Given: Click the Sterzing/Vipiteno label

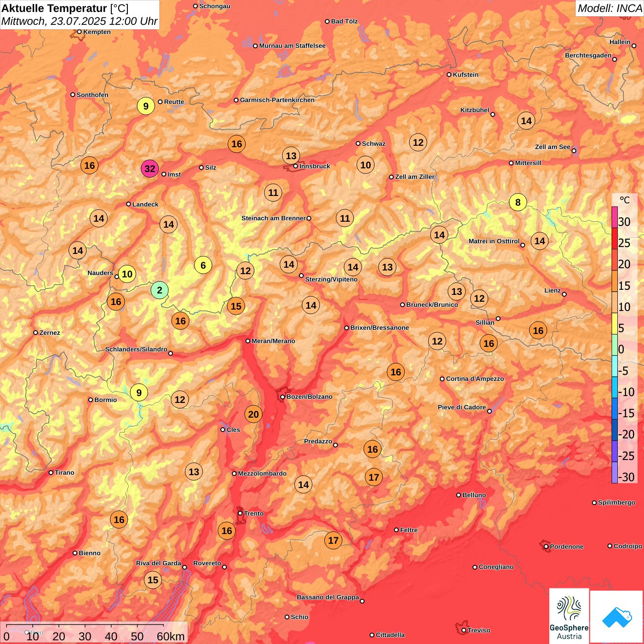Looking at the screenshot, I should tap(331, 279).
